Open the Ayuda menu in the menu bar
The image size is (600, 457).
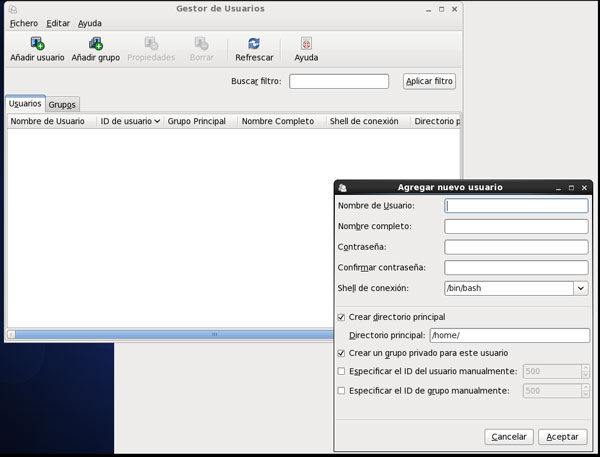90,23
